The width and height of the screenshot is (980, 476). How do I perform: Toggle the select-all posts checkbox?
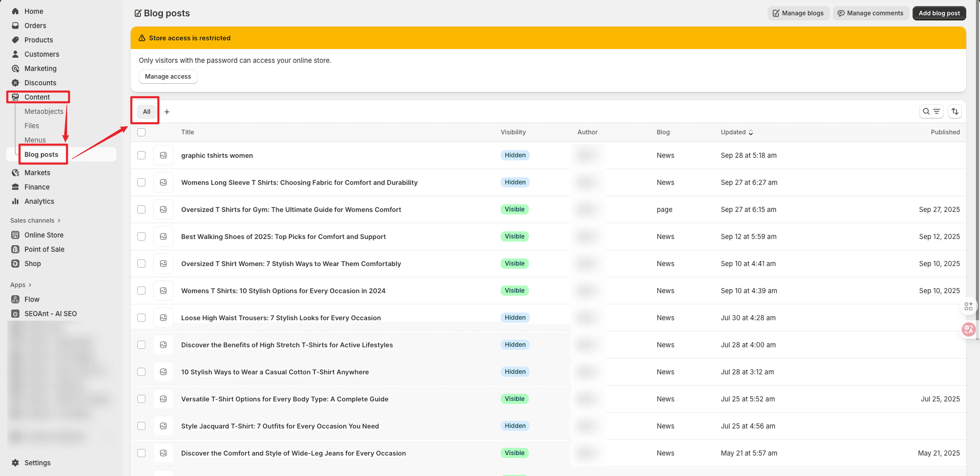point(141,132)
